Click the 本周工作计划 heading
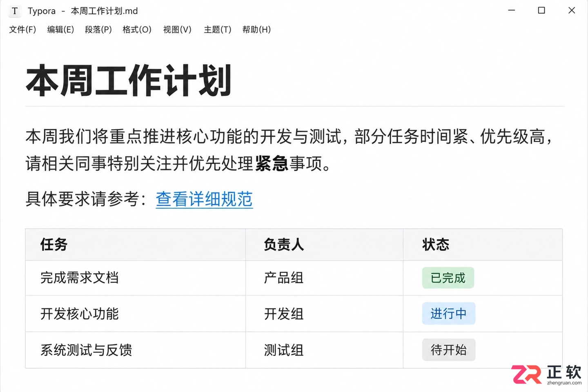Screen dimensions: 588x392 tap(129, 80)
